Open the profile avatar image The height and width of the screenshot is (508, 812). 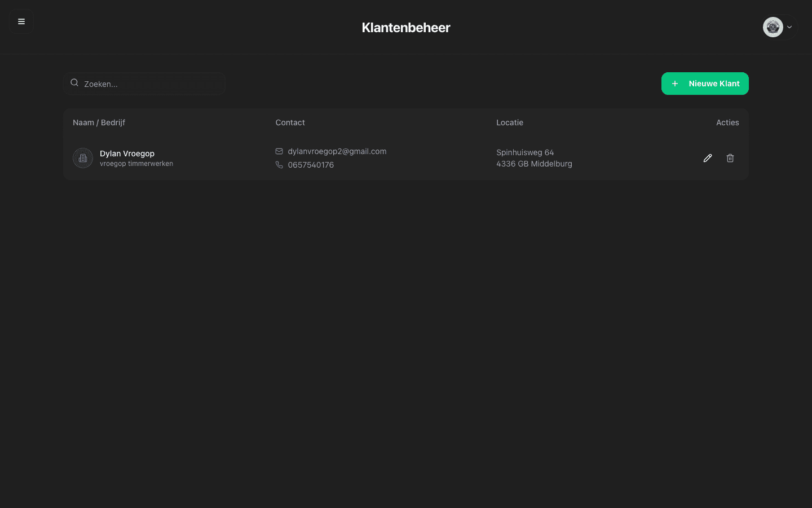(x=773, y=27)
